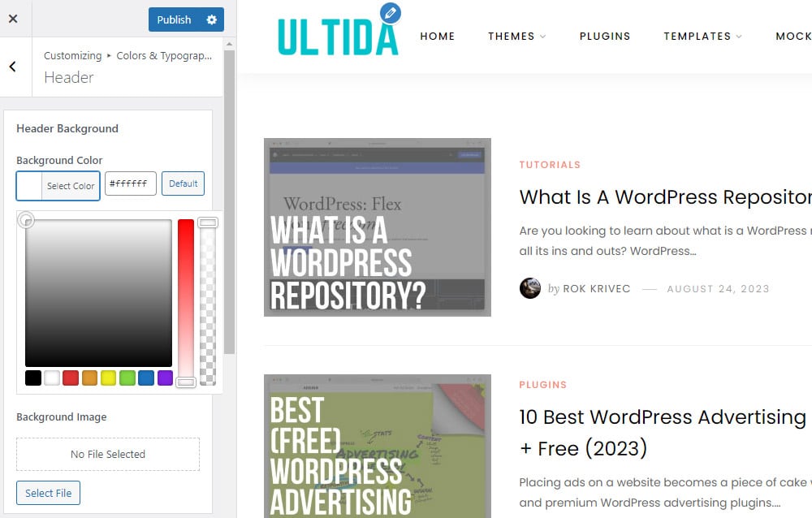The image size is (812, 518).
Task: Pick the white palette swatch
Action: point(52,378)
